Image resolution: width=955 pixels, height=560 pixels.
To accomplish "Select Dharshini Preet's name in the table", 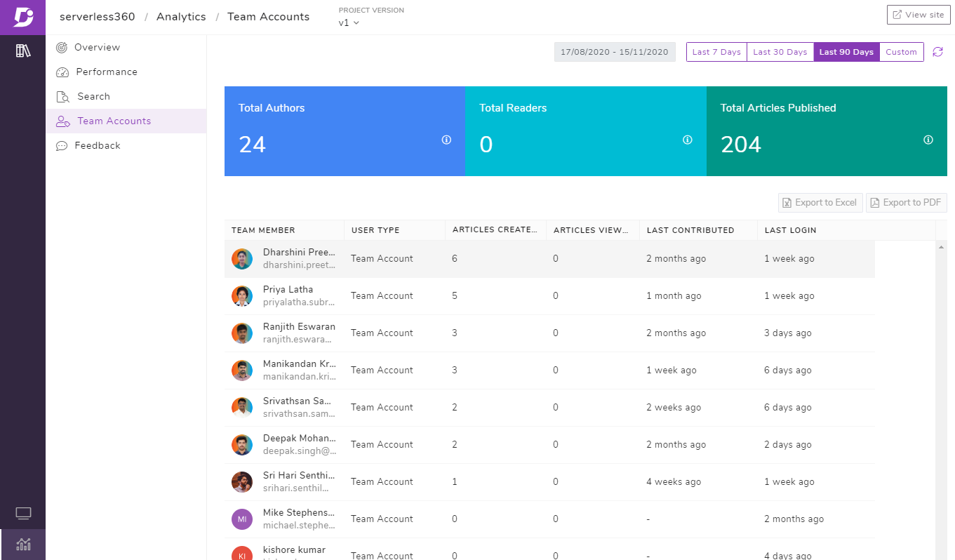I will (299, 252).
